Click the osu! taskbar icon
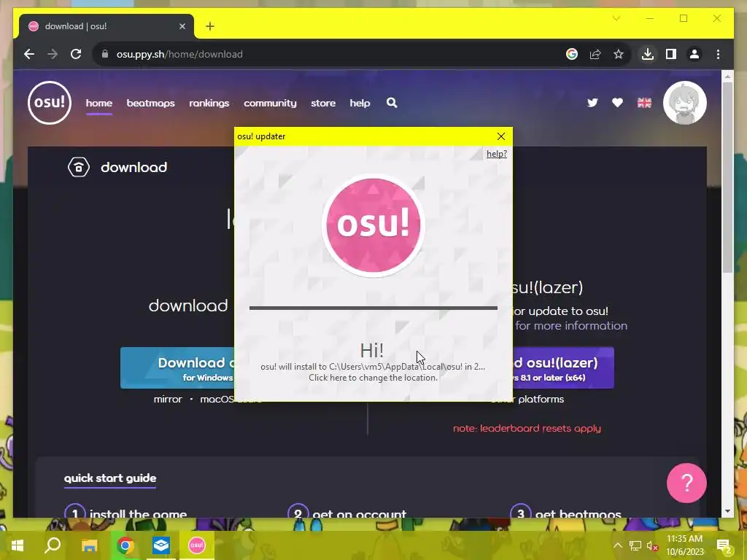The height and width of the screenshot is (560, 747). [x=197, y=545]
